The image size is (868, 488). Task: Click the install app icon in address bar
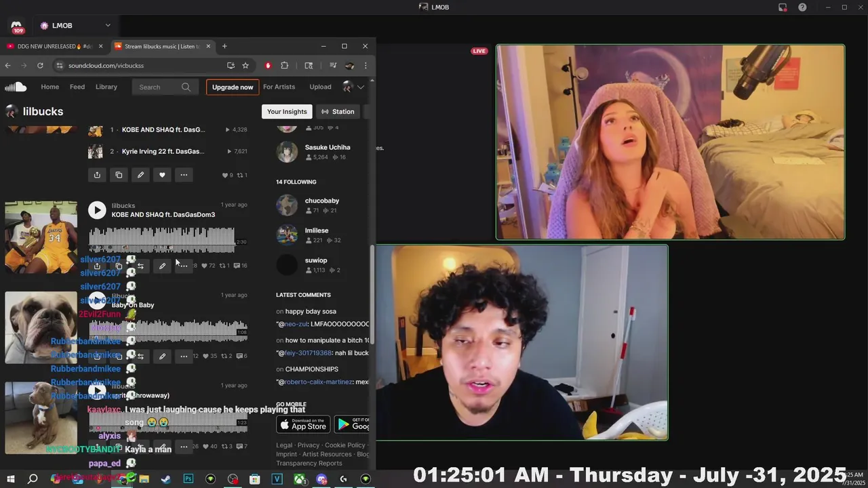pos(231,66)
